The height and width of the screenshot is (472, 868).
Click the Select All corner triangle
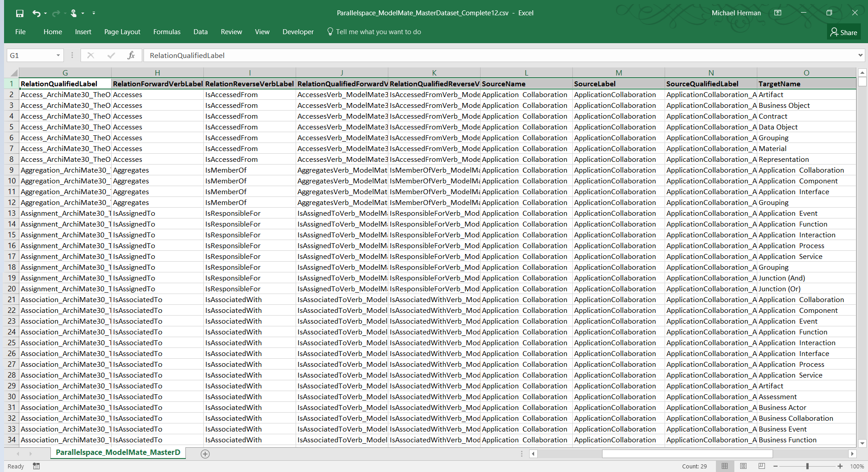click(x=13, y=73)
